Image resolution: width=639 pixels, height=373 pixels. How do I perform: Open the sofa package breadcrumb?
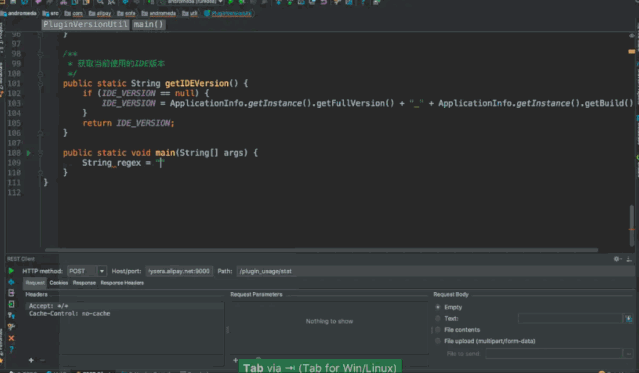tap(126, 13)
